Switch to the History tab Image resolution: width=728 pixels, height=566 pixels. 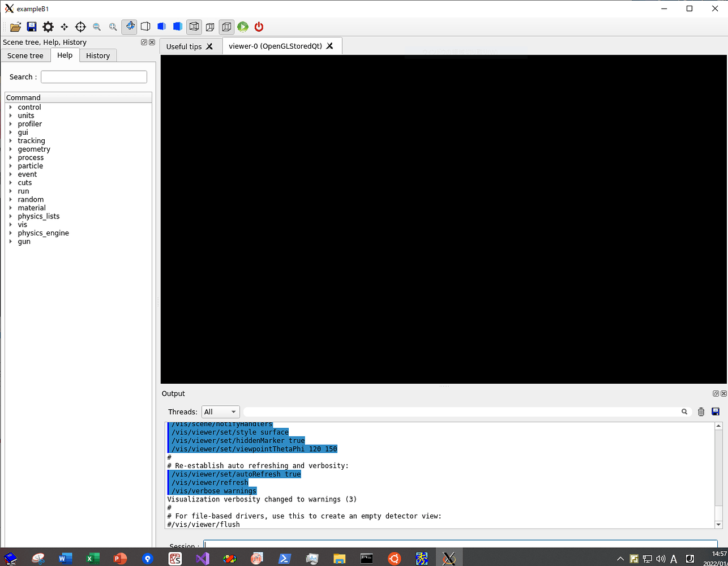point(98,55)
